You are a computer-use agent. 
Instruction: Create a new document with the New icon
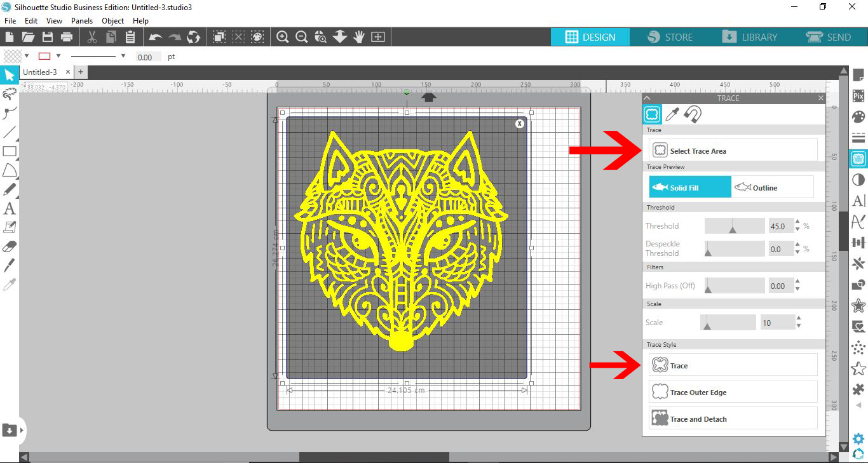[x=10, y=37]
